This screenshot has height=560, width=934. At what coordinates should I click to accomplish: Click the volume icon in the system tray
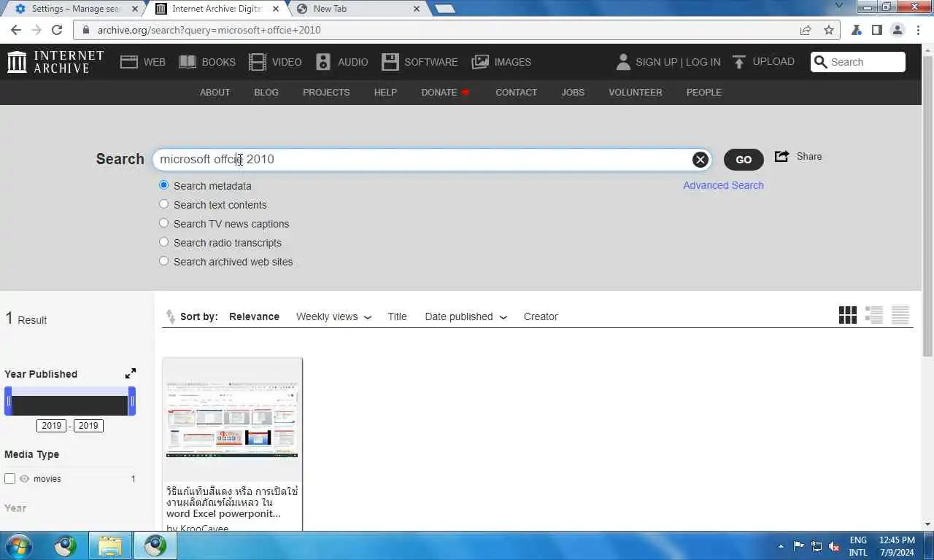[834, 546]
